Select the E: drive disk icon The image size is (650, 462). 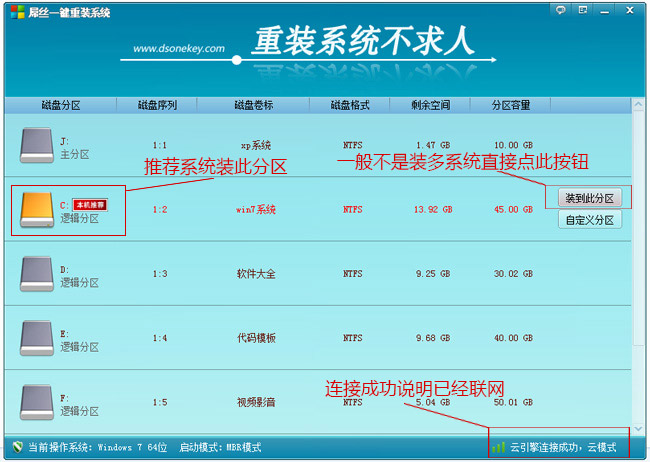pyautogui.click(x=37, y=336)
